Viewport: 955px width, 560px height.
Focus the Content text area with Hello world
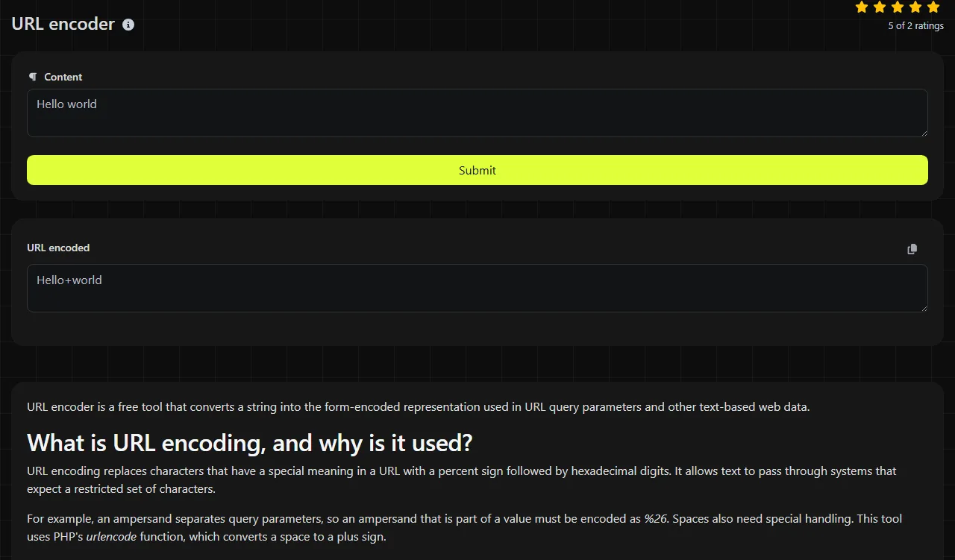pyautogui.click(x=477, y=113)
